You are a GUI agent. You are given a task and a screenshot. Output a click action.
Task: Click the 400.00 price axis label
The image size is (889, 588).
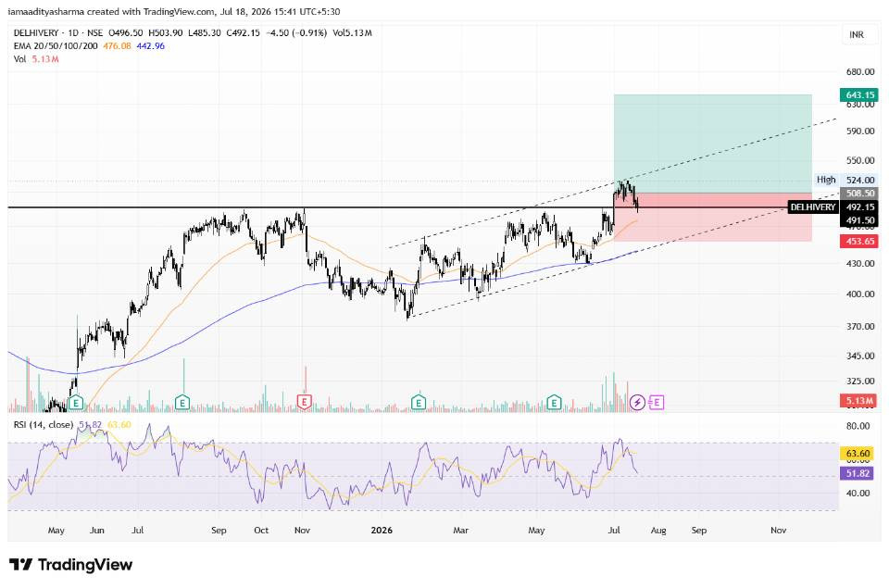pos(860,294)
